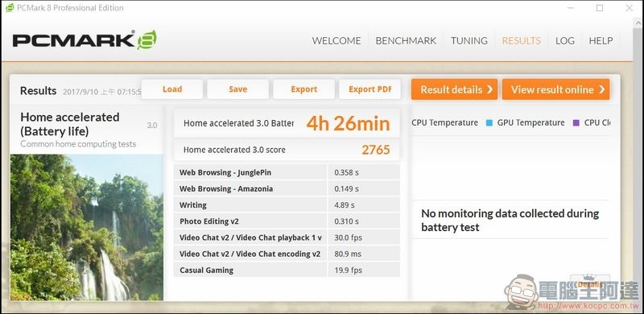Click the waterfall benchmark thumbnail
644x314 pixels.
tap(87, 227)
